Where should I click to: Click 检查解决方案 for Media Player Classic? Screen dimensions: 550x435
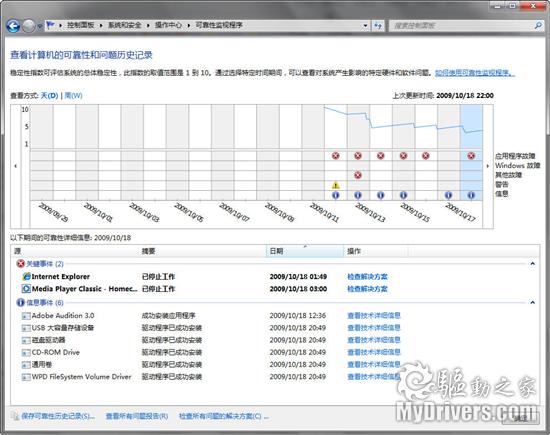pos(367,289)
